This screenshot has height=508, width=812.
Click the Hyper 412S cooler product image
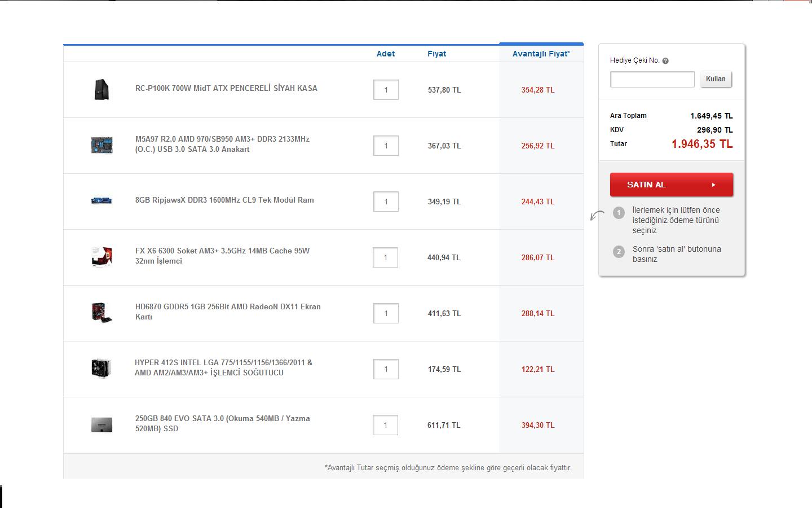coord(101,369)
